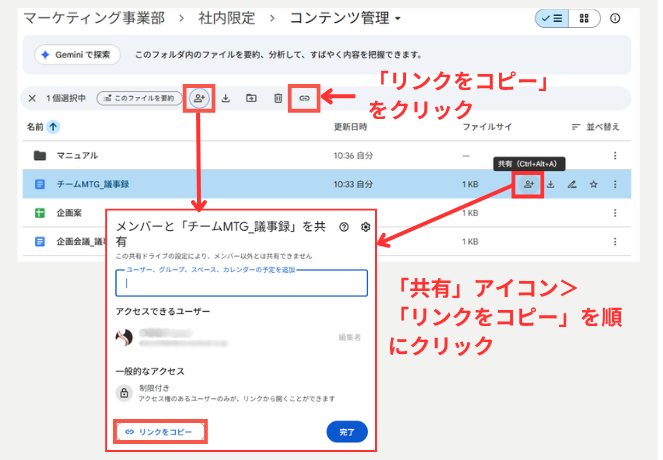Select the 企画案 spreadsheet file
This screenshot has width=663, height=460.
(69, 213)
